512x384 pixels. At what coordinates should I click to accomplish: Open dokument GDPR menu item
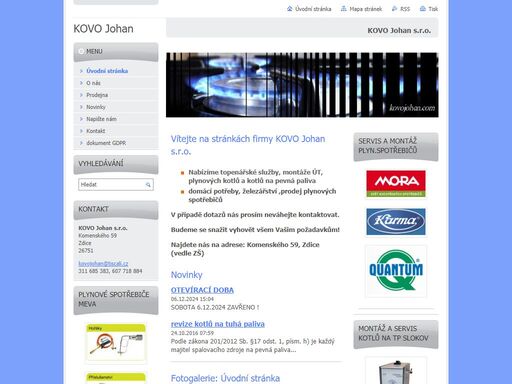click(x=106, y=143)
